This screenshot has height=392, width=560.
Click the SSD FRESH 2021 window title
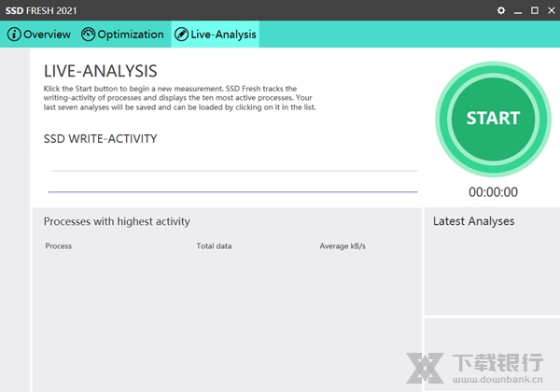tap(40, 10)
